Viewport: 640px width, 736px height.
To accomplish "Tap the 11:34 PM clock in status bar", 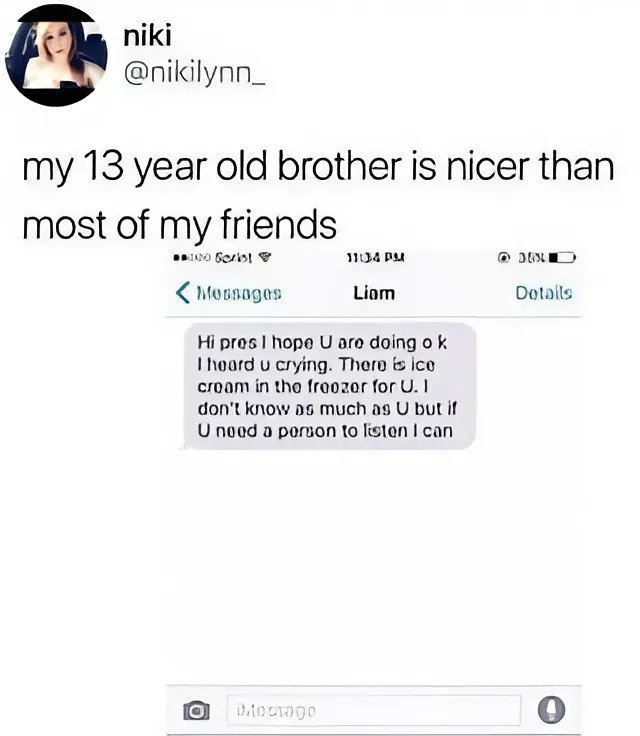I will [376, 258].
